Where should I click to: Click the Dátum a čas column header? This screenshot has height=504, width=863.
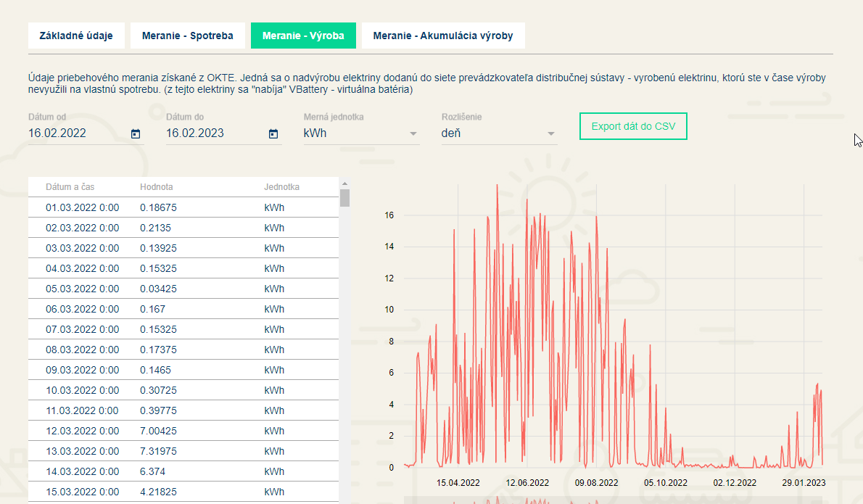coord(70,187)
